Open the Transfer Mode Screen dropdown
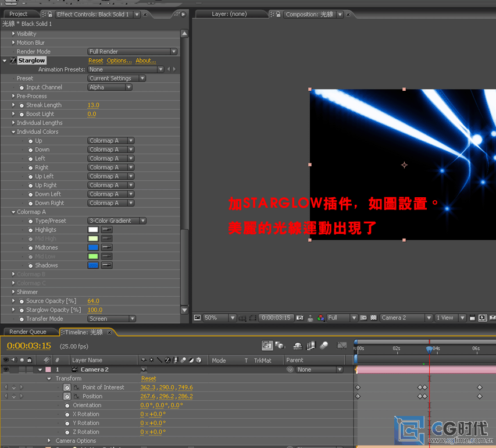The height and width of the screenshot is (448, 496). click(x=112, y=319)
